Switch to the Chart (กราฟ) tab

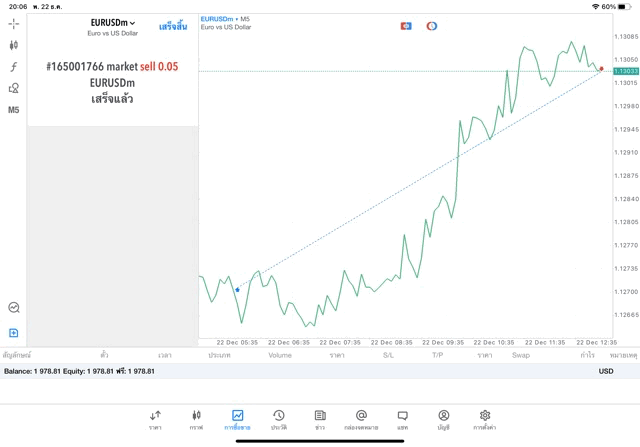pyautogui.click(x=196, y=419)
